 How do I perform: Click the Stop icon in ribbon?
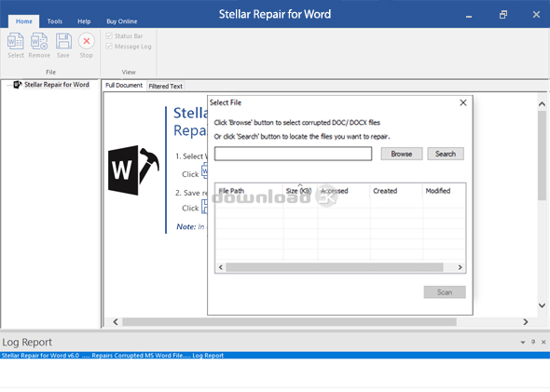click(x=87, y=41)
